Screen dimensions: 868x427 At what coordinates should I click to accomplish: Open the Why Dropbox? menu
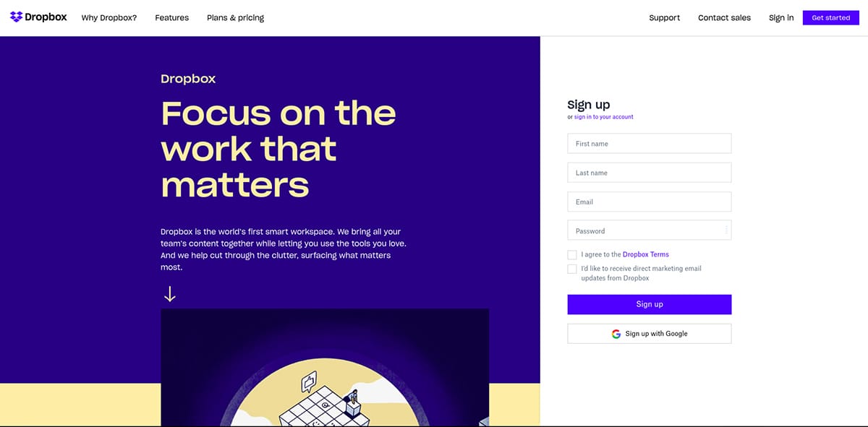tap(109, 18)
